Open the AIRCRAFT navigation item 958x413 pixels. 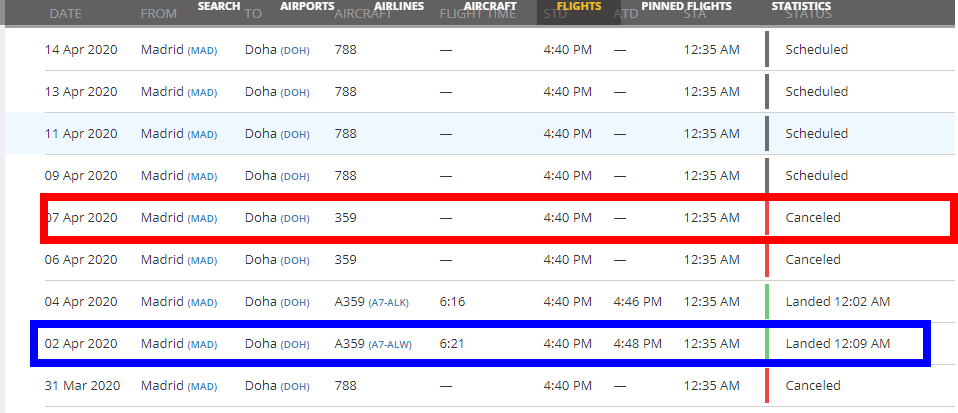point(490,6)
